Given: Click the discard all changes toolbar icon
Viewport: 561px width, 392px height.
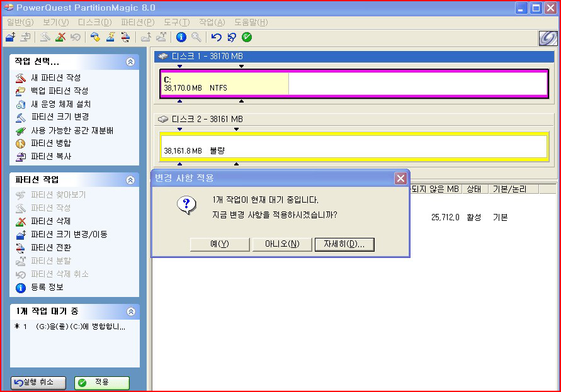Looking at the screenshot, I should point(232,37).
